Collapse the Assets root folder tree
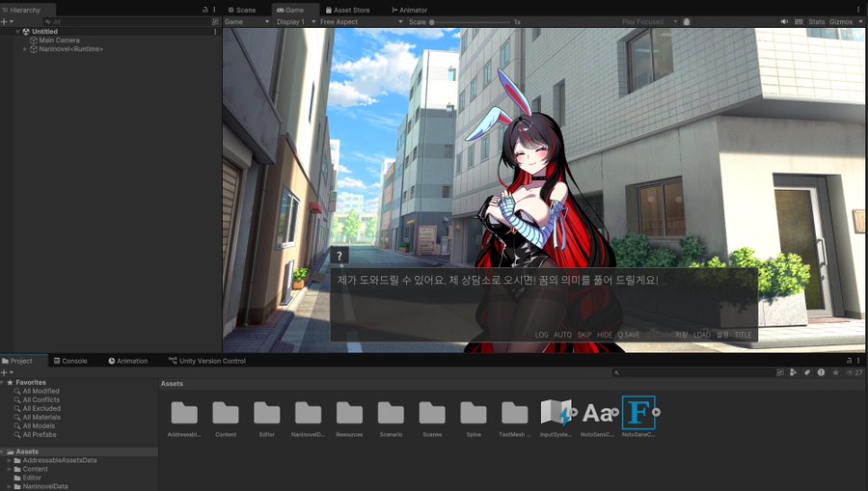Image resolution: width=868 pixels, height=491 pixels. point(3,451)
